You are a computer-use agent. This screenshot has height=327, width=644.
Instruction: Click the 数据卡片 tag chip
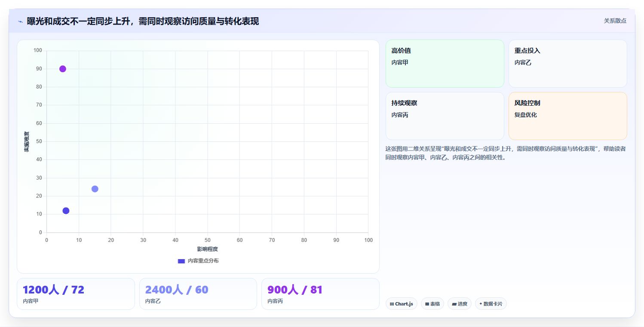pyautogui.click(x=491, y=304)
